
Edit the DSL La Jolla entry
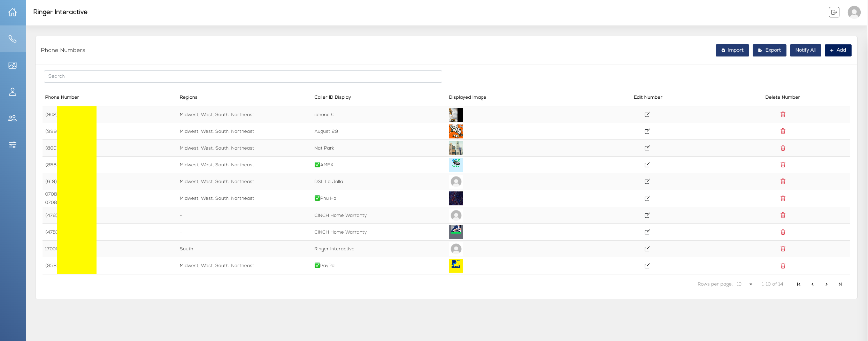click(x=647, y=181)
